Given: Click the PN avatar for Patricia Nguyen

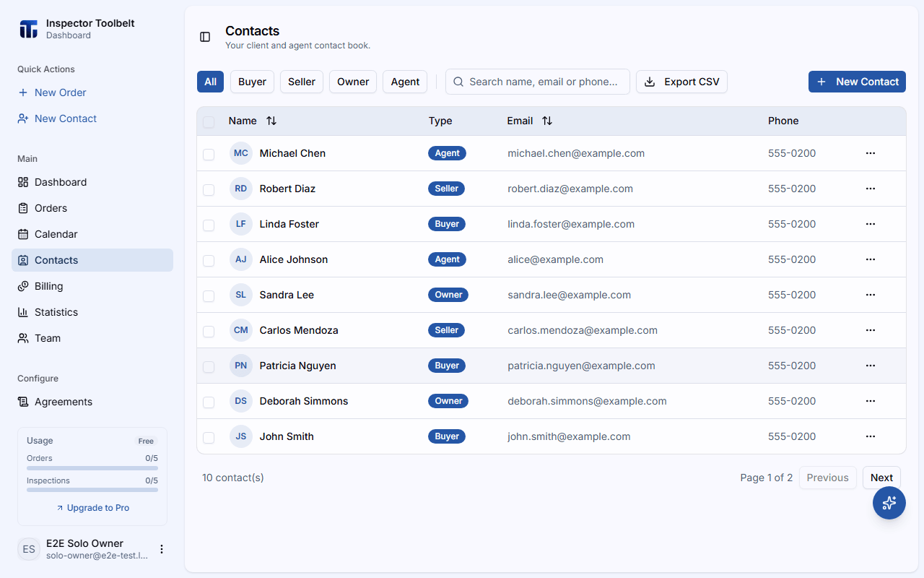Looking at the screenshot, I should pyautogui.click(x=241, y=366).
